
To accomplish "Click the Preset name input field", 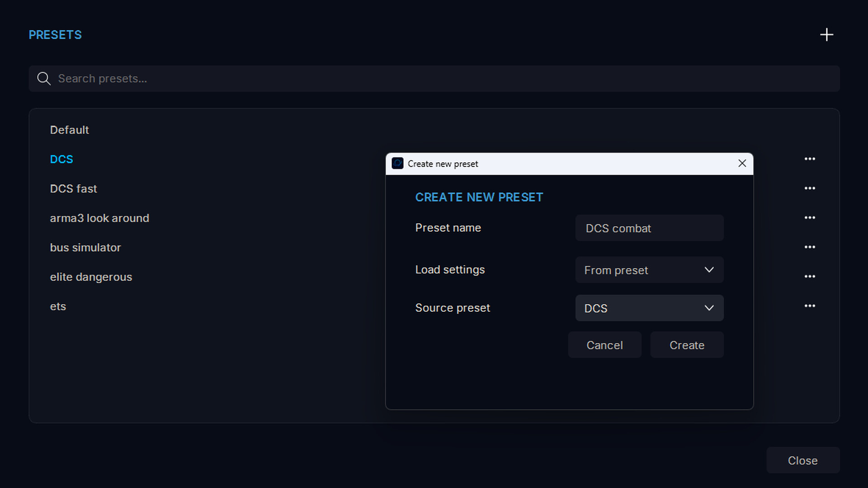I will (x=649, y=228).
